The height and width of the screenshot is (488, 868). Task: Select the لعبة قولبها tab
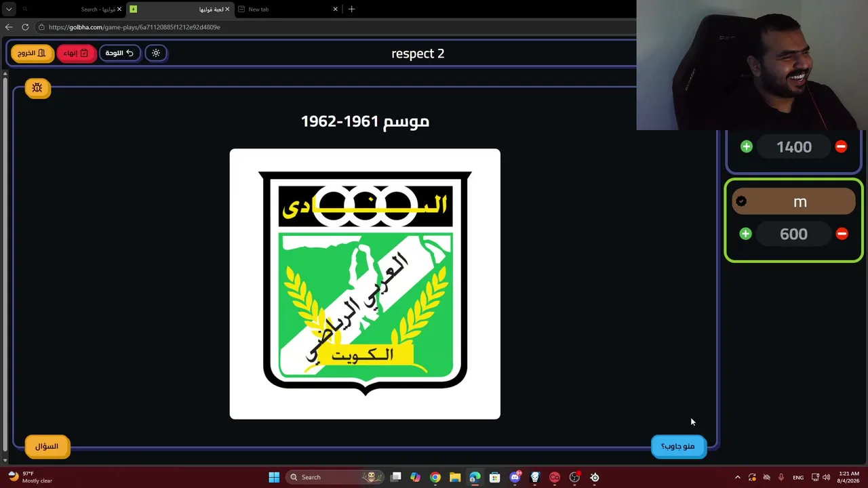coord(180,9)
